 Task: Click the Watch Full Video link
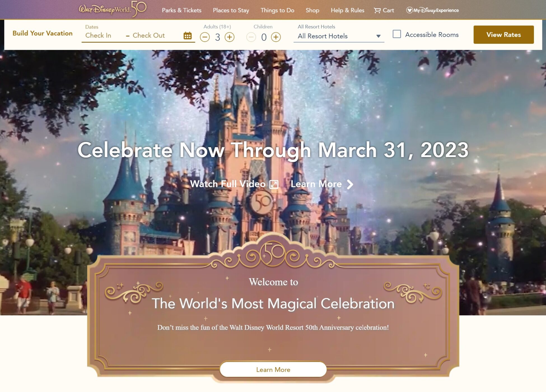(x=228, y=184)
